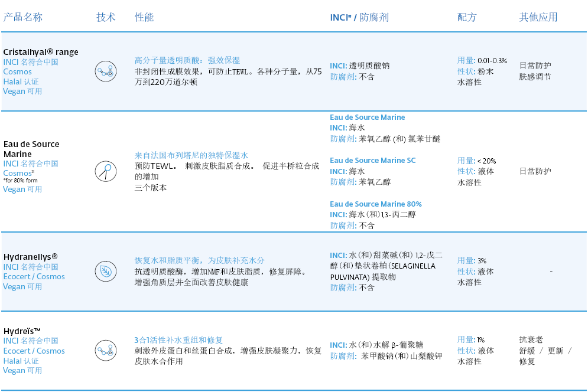588x392 pixels.
Task: Click INCI: 水 (和) 水解 β-葡聚糖
Action: [x=376, y=345]
